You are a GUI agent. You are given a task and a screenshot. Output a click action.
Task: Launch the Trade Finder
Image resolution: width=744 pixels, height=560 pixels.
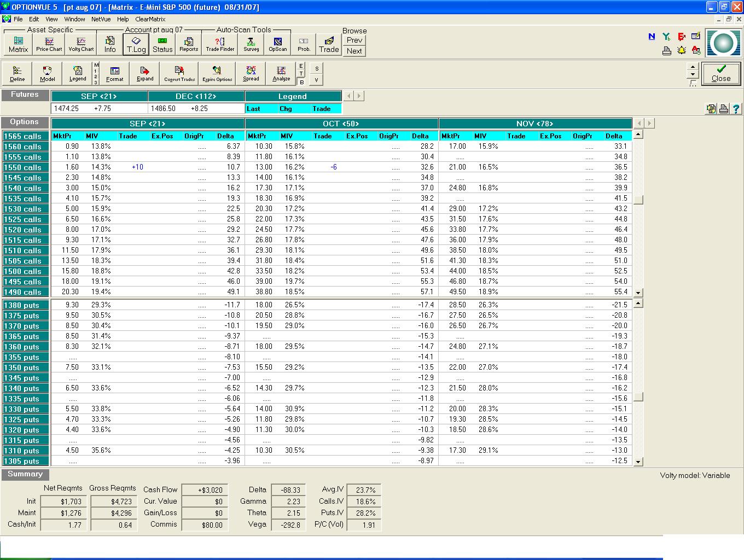tap(220, 44)
